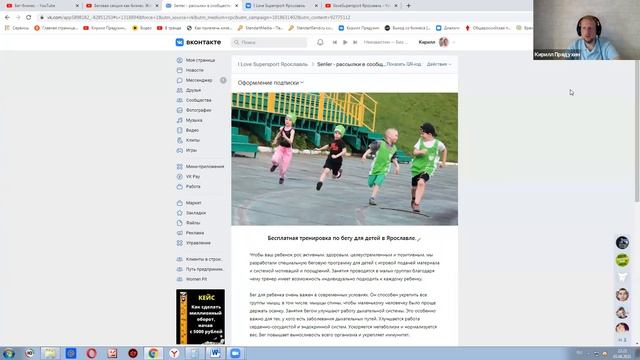Open Opera from the taskbar

[91, 353]
